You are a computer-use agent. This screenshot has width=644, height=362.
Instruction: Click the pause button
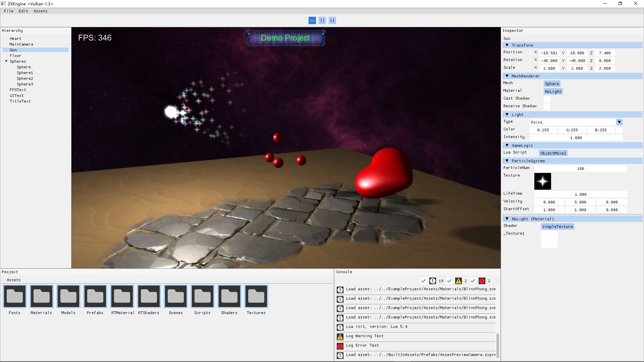(x=322, y=20)
